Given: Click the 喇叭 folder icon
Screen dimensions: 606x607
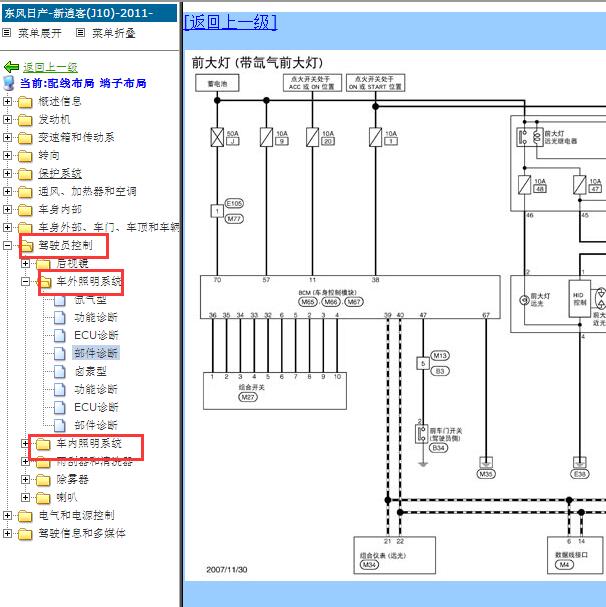Looking at the screenshot, I should pos(43,498).
